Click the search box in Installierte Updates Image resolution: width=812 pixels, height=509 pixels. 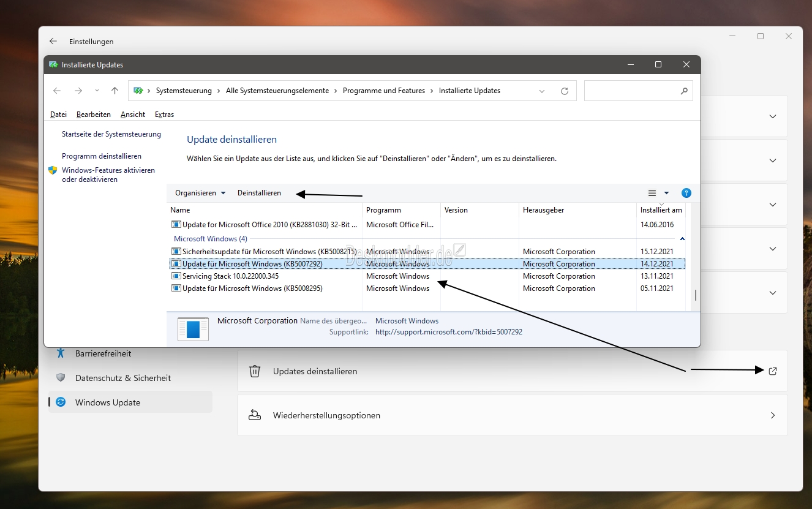pyautogui.click(x=639, y=91)
